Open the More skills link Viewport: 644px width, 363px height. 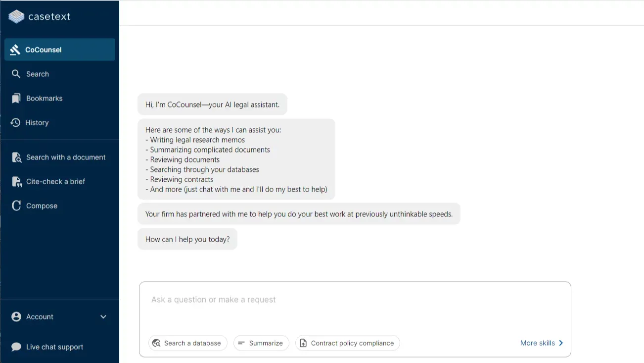point(542,343)
